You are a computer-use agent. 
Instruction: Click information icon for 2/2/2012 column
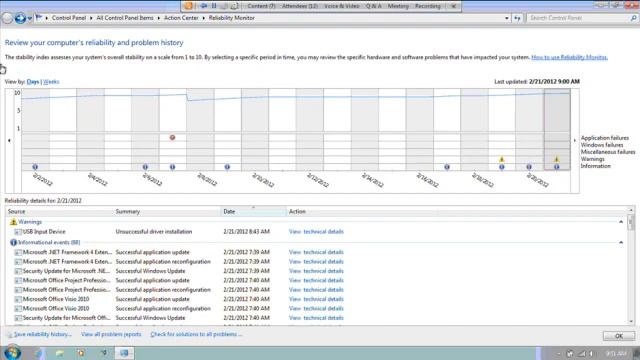coord(35,167)
